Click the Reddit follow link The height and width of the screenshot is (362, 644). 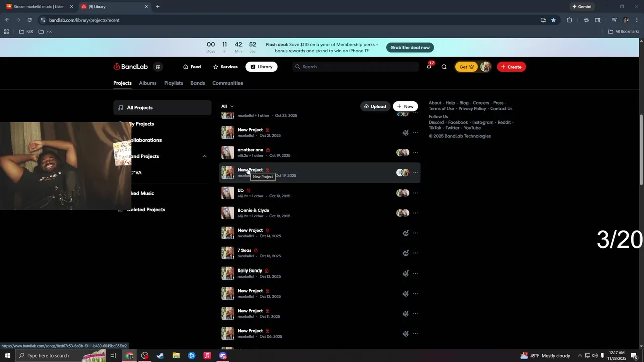click(x=504, y=122)
